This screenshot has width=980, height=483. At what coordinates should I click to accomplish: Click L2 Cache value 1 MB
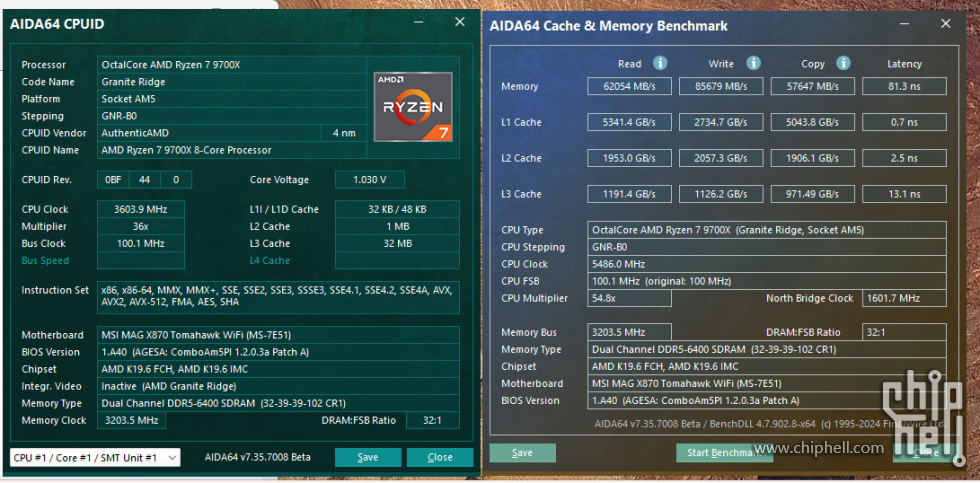pos(397,226)
